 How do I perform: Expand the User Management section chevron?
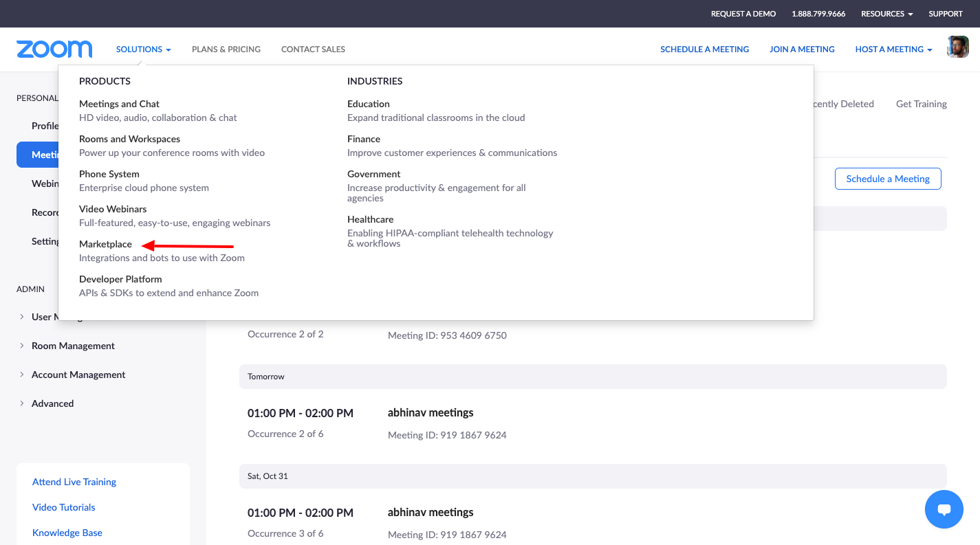tap(22, 317)
